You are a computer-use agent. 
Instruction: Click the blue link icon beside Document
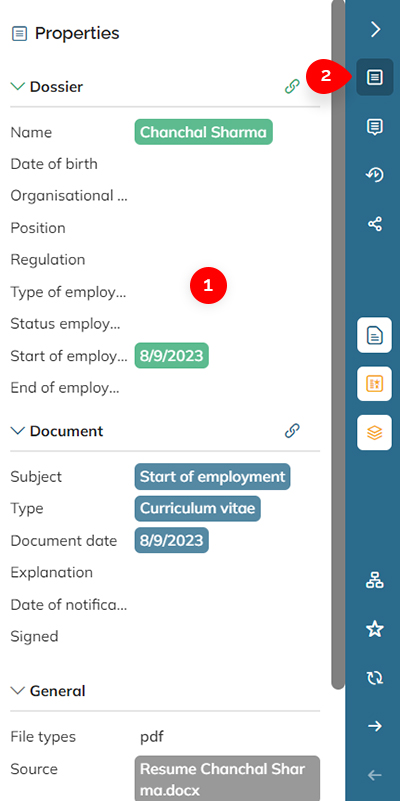tap(292, 431)
